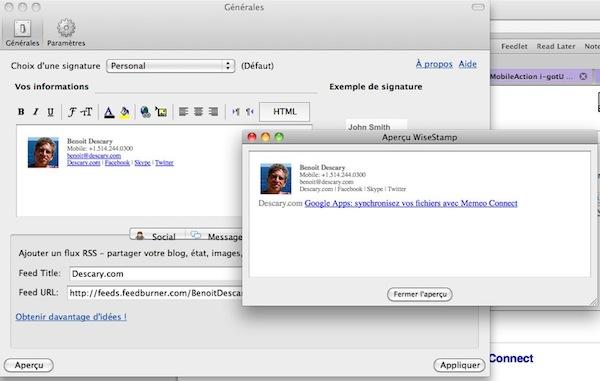Click the profile photo in Aperçu WiseStamp
600x381 pixels.
tap(276, 179)
